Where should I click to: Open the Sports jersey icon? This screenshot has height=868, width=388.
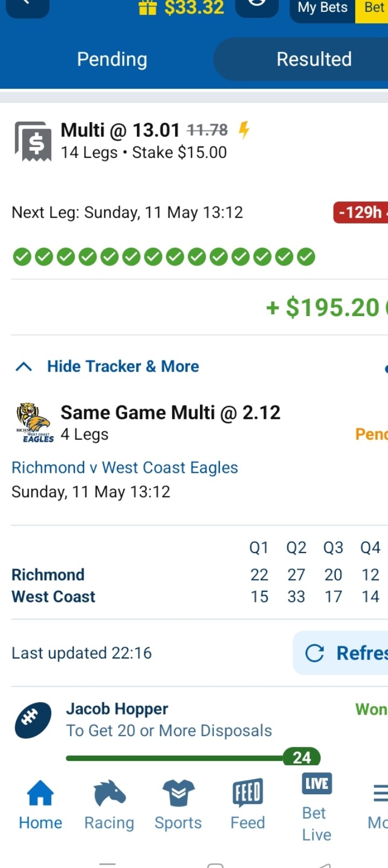[x=178, y=793]
